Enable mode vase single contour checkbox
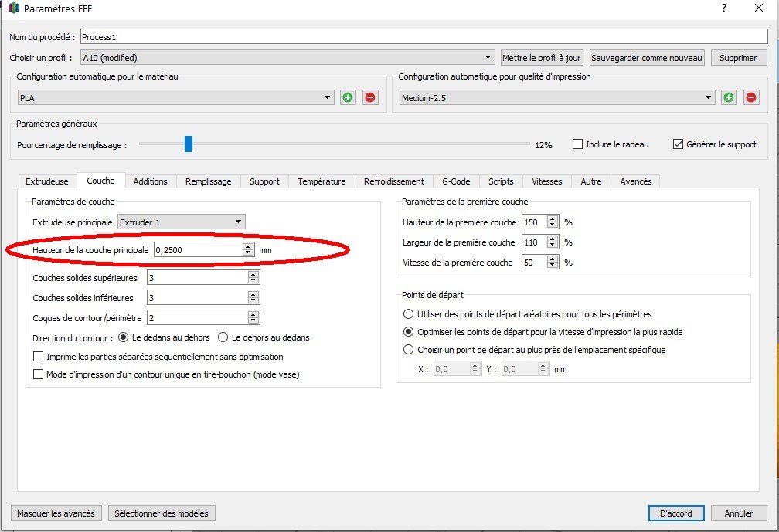 pos(39,374)
